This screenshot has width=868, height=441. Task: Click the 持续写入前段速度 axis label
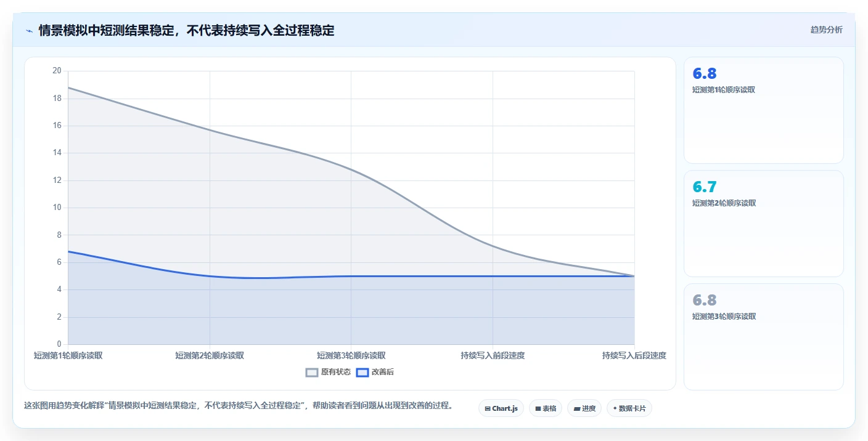click(493, 355)
